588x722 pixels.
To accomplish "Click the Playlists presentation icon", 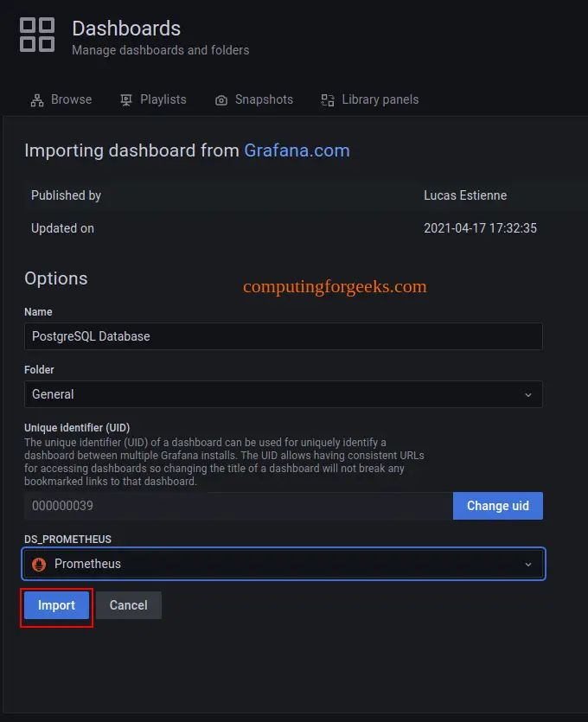I will [x=125, y=100].
